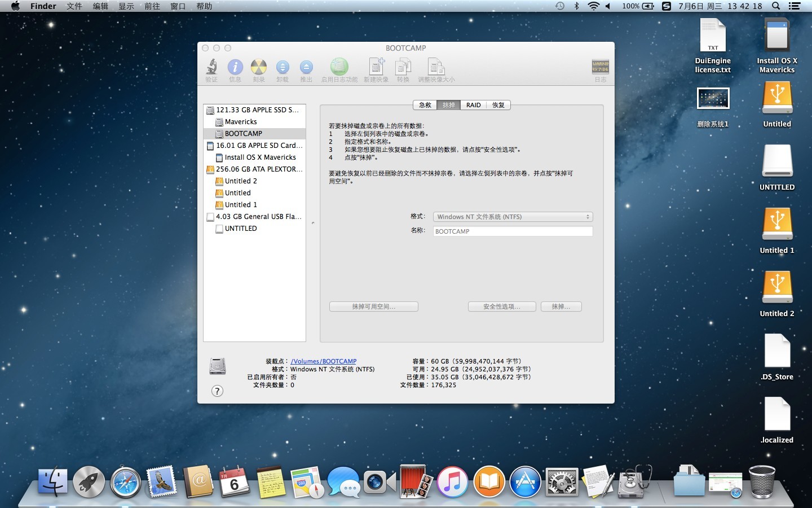Click the 抹掉… erase button

561,306
